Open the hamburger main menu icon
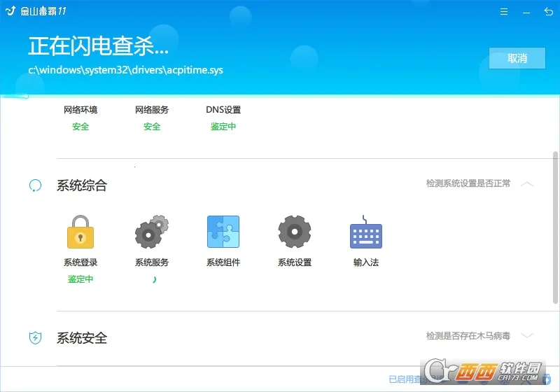This screenshot has width=560, height=392. coord(504,12)
